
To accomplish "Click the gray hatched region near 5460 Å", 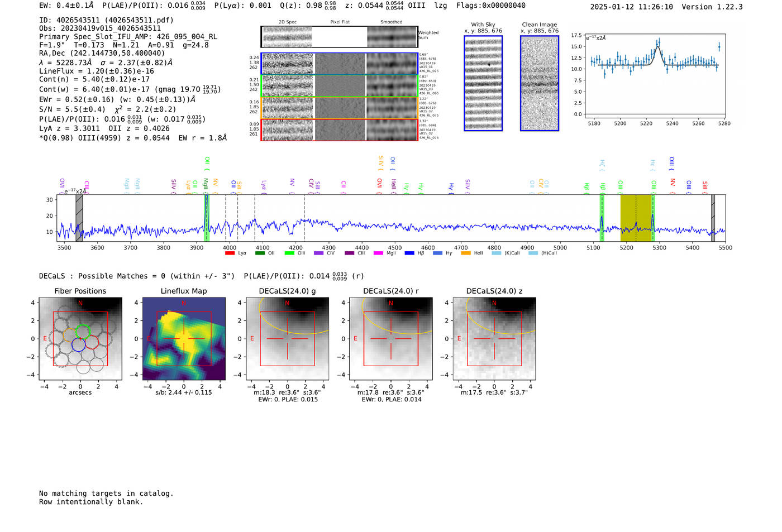I will (x=713, y=218).
